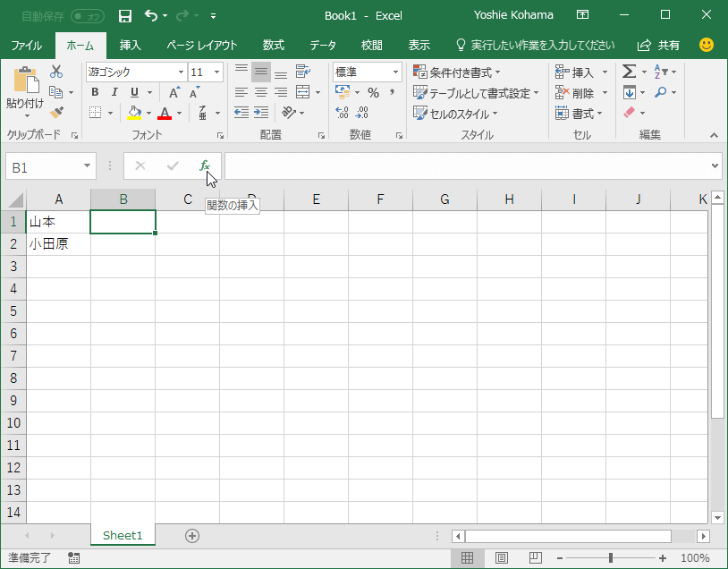Screen dimensions: 728x569
Task: Click the Find and Select magnifier
Action: tap(661, 92)
